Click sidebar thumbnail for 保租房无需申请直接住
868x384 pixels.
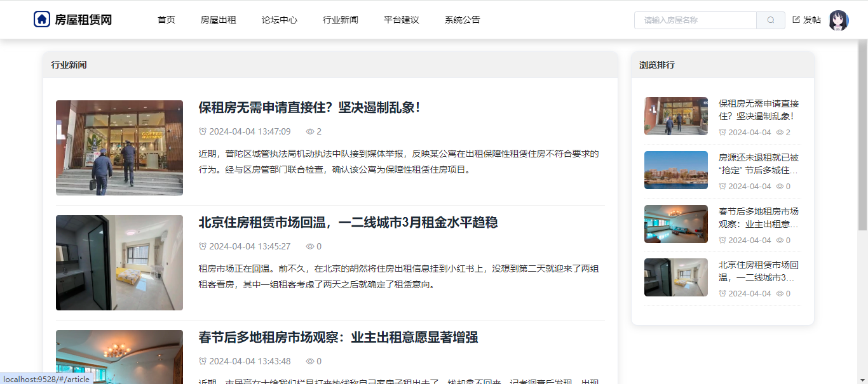pos(676,116)
